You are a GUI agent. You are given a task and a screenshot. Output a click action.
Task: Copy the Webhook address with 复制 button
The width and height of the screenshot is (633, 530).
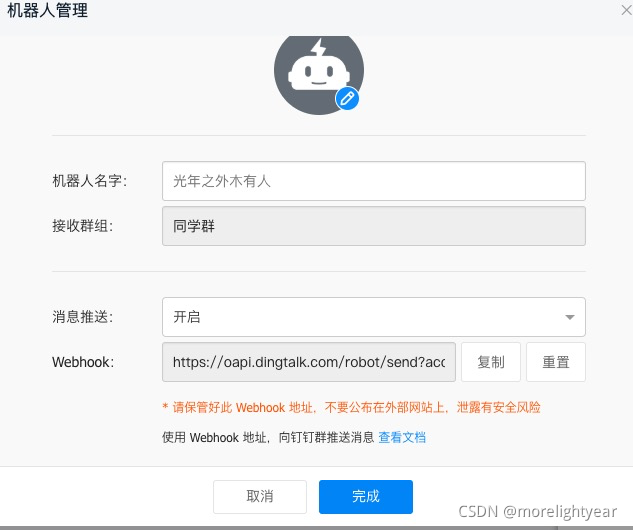(491, 362)
